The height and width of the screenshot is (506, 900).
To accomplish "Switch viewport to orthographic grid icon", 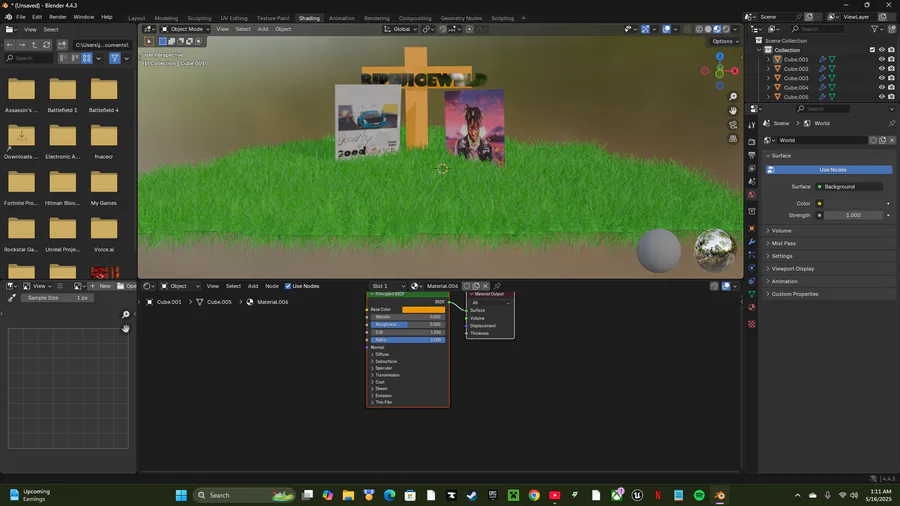I will point(733,138).
